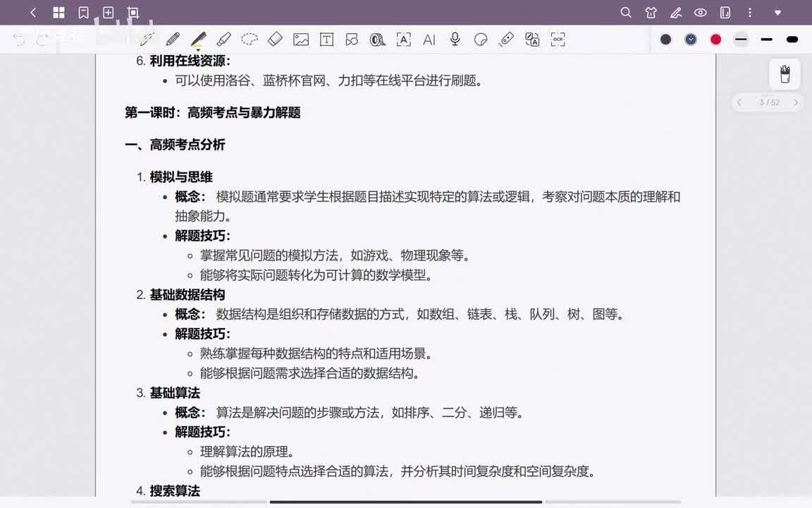Click the item 基础算法
This screenshot has width=812, height=508.
pos(175,392)
